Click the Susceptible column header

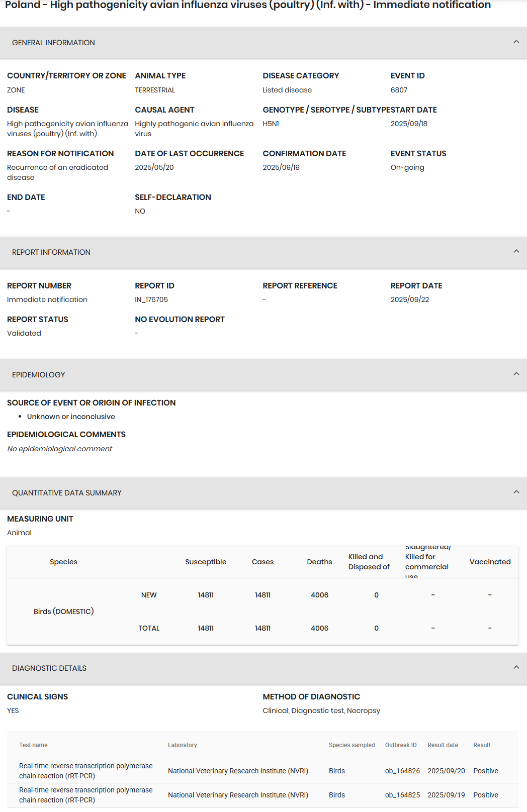206,562
